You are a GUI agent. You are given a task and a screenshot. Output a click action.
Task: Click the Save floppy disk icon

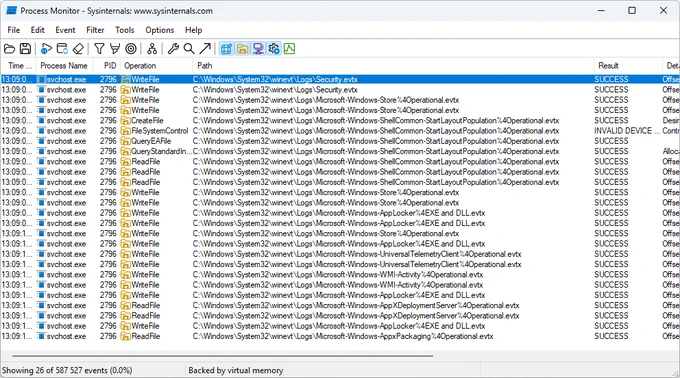(x=25, y=49)
